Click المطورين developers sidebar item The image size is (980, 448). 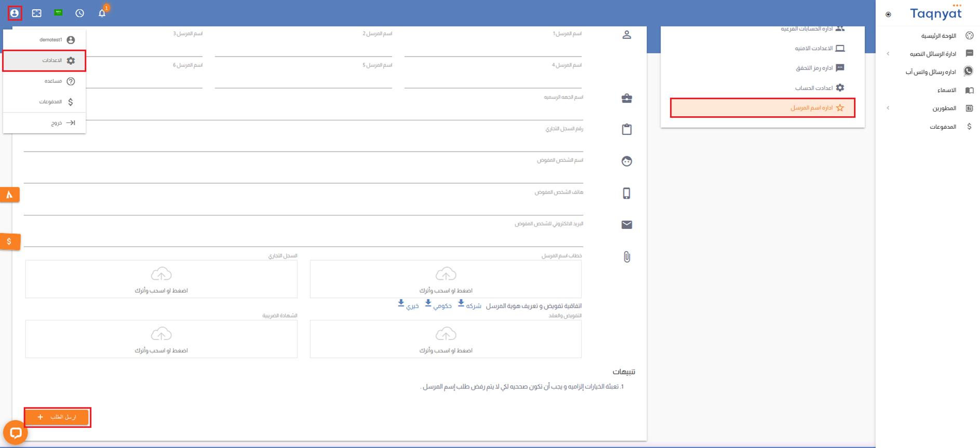(944, 108)
